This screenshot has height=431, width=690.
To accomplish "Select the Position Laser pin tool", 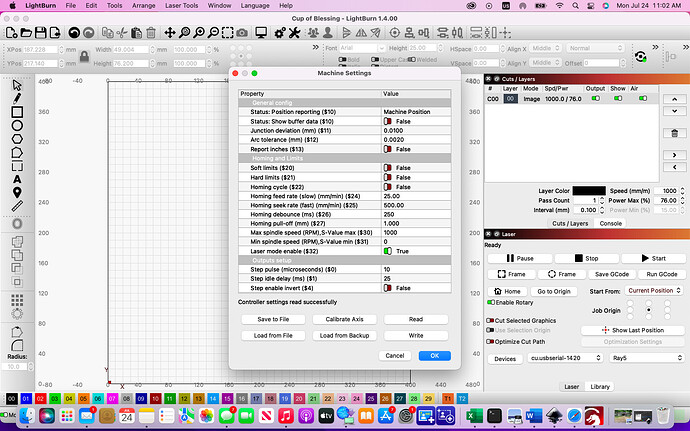I will 17,192.
